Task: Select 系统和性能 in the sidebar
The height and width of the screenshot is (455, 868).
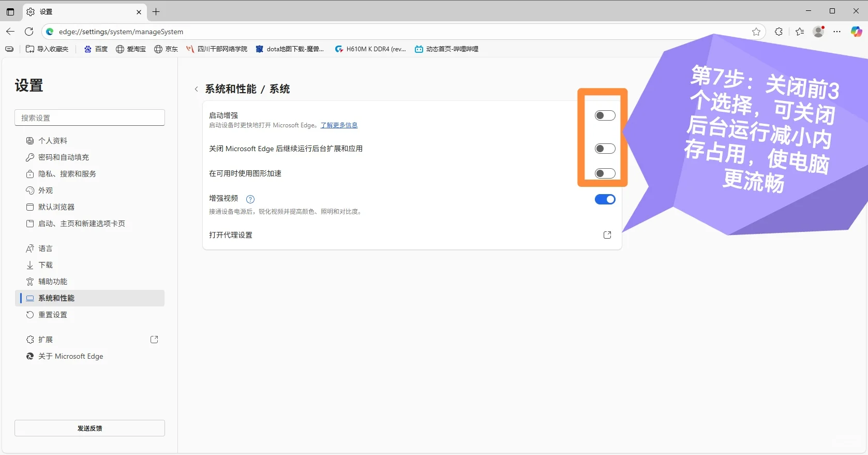Action: (89, 298)
